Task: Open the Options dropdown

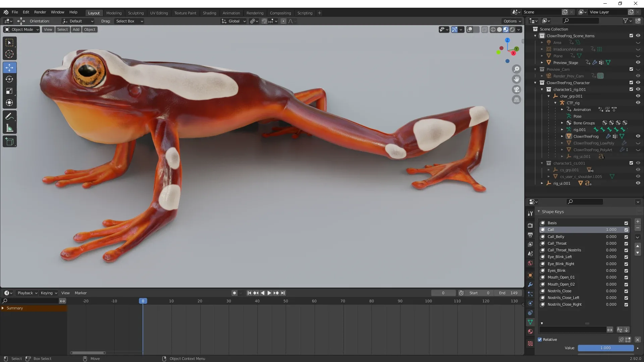Action: pos(512,21)
